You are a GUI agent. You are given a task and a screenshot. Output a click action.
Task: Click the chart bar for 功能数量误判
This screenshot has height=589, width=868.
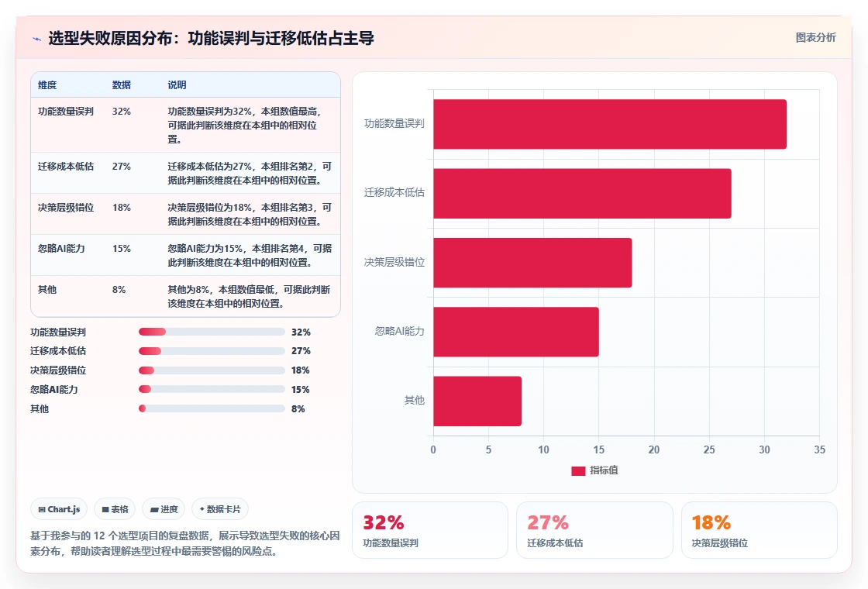(609, 124)
